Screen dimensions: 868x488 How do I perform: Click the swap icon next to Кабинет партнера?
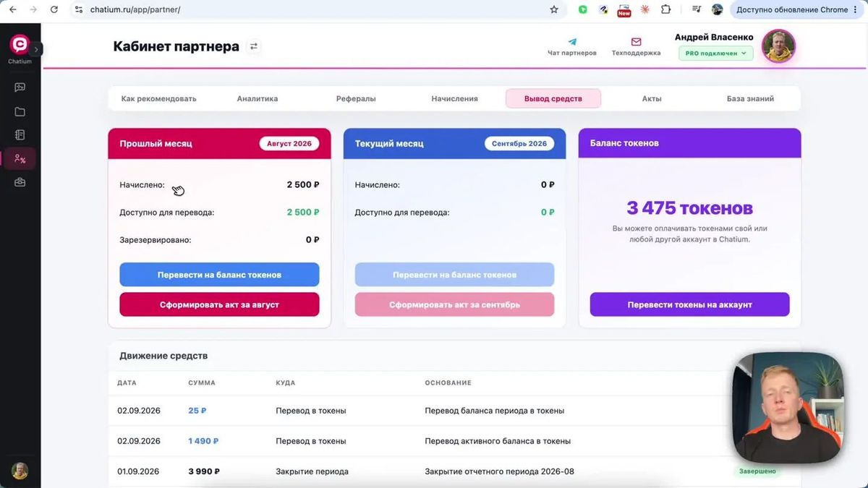[x=254, y=46]
